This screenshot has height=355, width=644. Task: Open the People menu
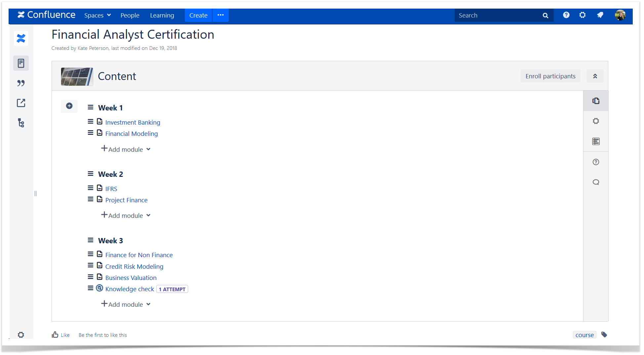[x=130, y=15]
